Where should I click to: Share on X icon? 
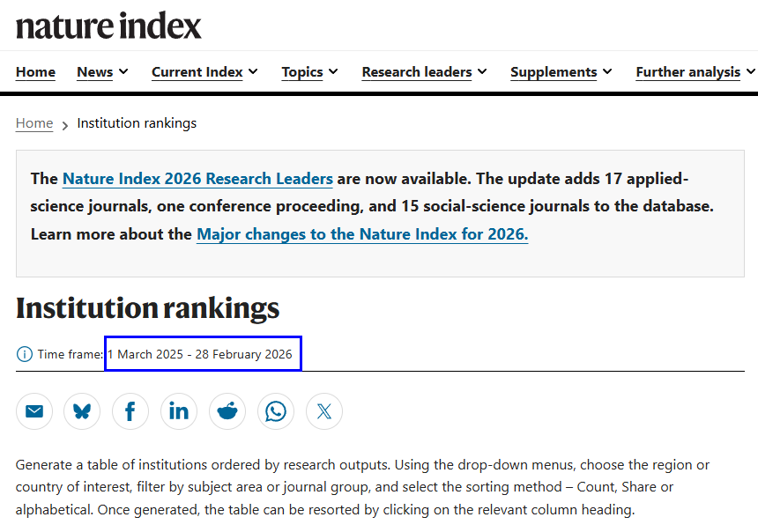(324, 411)
